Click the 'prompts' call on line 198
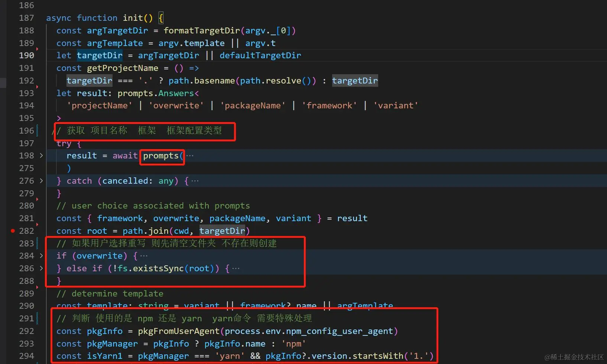The width and height of the screenshot is (607, 364). (x=161, y=156)
